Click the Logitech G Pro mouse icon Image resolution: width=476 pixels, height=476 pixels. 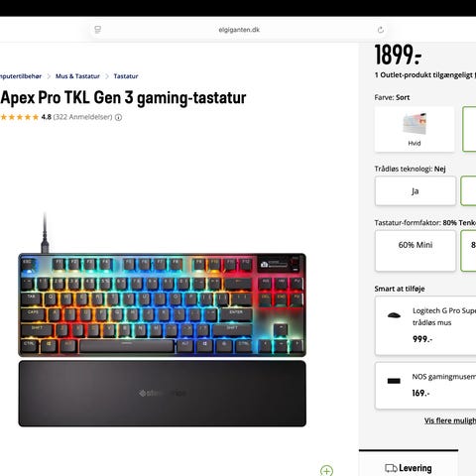394,315
